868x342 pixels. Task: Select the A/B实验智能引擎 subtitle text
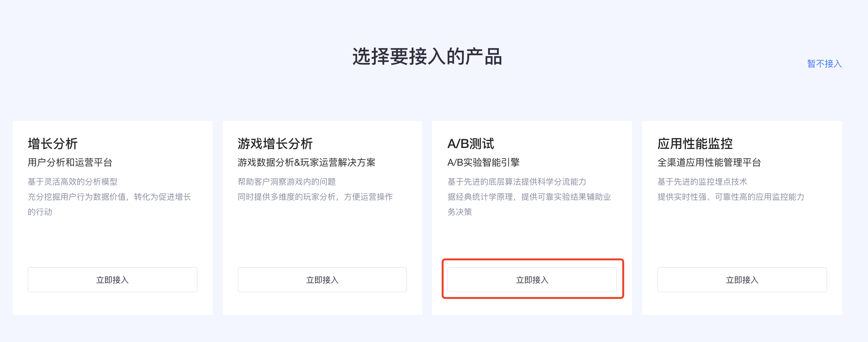(x=483, y=162)
